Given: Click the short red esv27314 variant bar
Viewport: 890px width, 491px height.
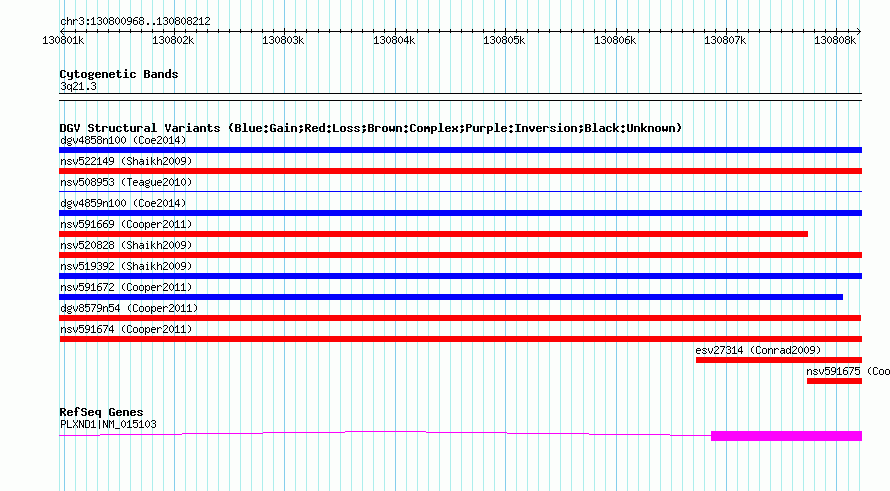Looking at the screenshot, I should (x=779, y=360).
